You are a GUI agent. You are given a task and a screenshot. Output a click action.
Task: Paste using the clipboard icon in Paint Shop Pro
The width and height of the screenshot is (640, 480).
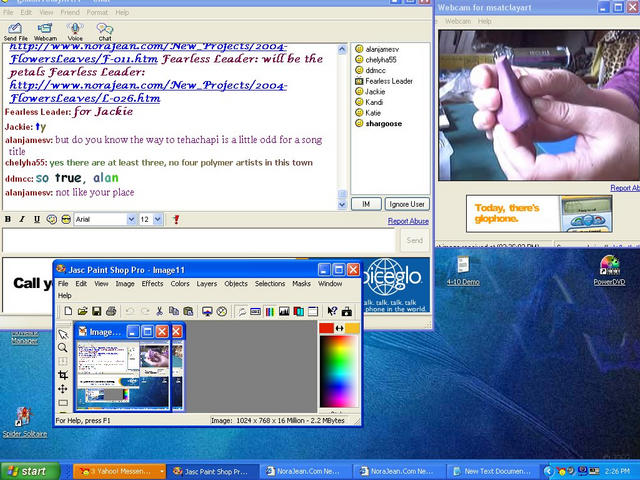coord(188,311)
